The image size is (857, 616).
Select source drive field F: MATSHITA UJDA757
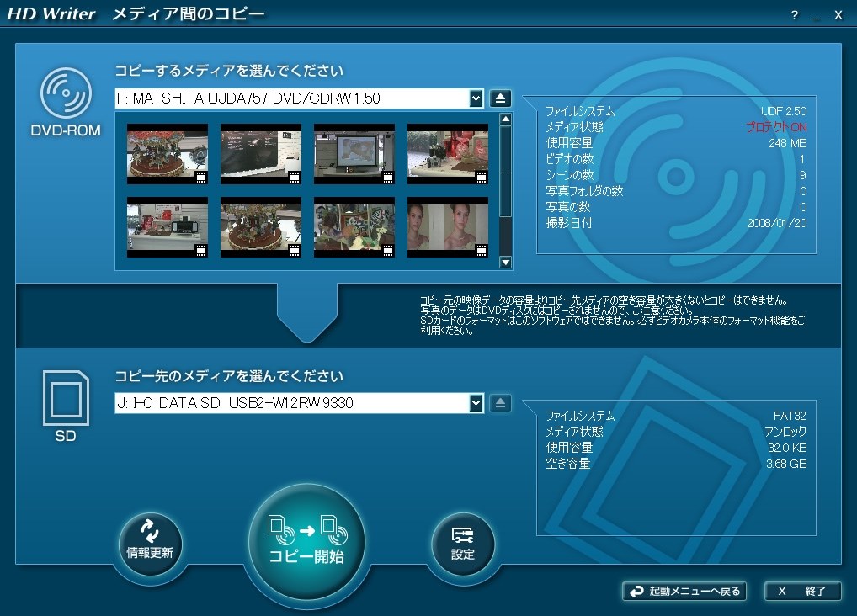pos(292,98)
